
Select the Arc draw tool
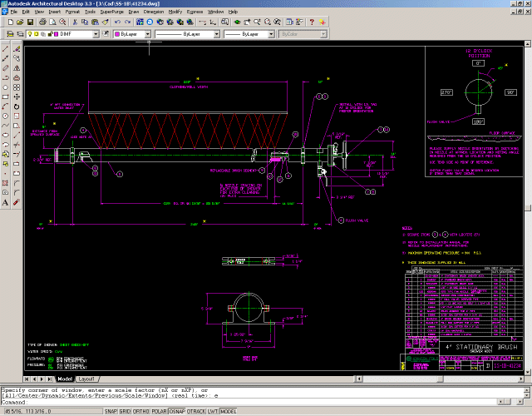pyautogui.click(x=6, y=106)
